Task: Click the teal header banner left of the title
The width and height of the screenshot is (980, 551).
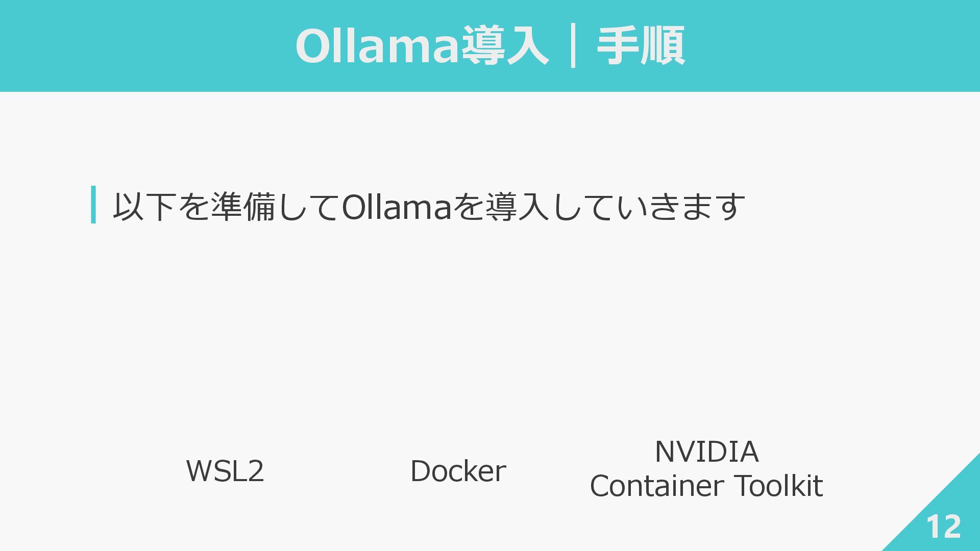Action: tap(148, 46)
